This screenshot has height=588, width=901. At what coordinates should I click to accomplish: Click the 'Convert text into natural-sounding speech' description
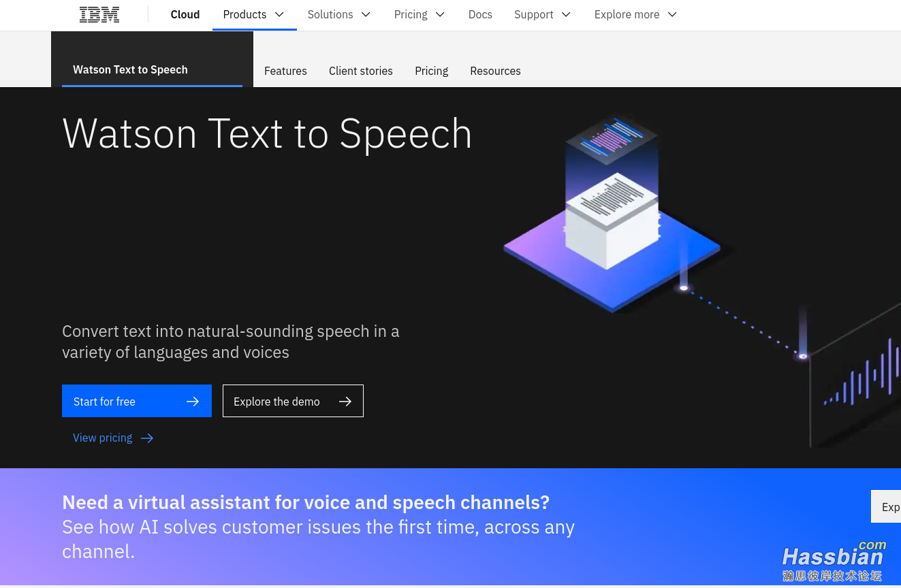[x=231, y=342]
